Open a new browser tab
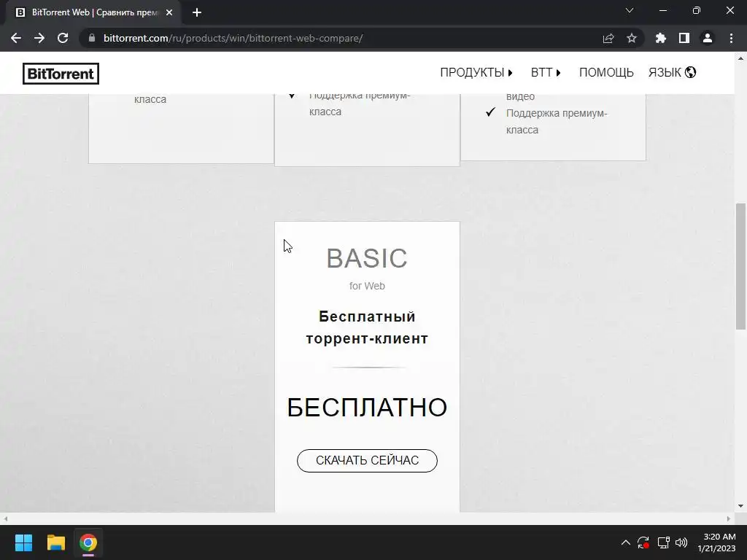This screenshot has width=747, height=560. tap(197, 12)
